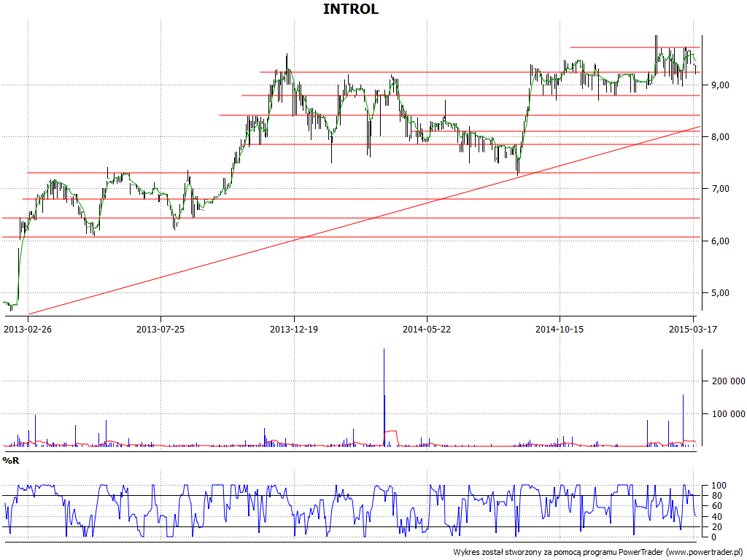This screenshot has height=560, width=747.
Task: Click the tallest volume spike bar
Action: (384, 397)
